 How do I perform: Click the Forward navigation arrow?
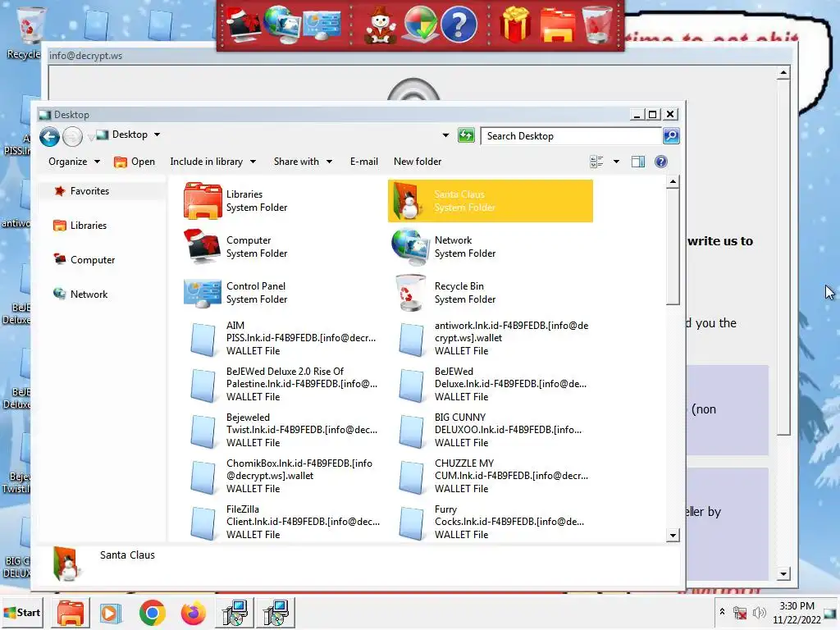pyautogui.click(x=72, y=137)
